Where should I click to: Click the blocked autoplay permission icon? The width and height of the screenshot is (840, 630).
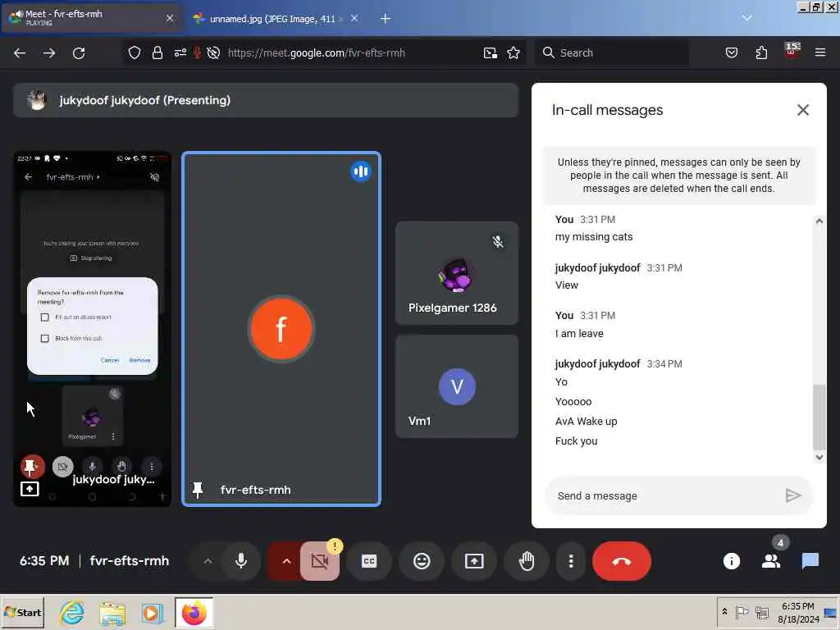click(213, 52)
